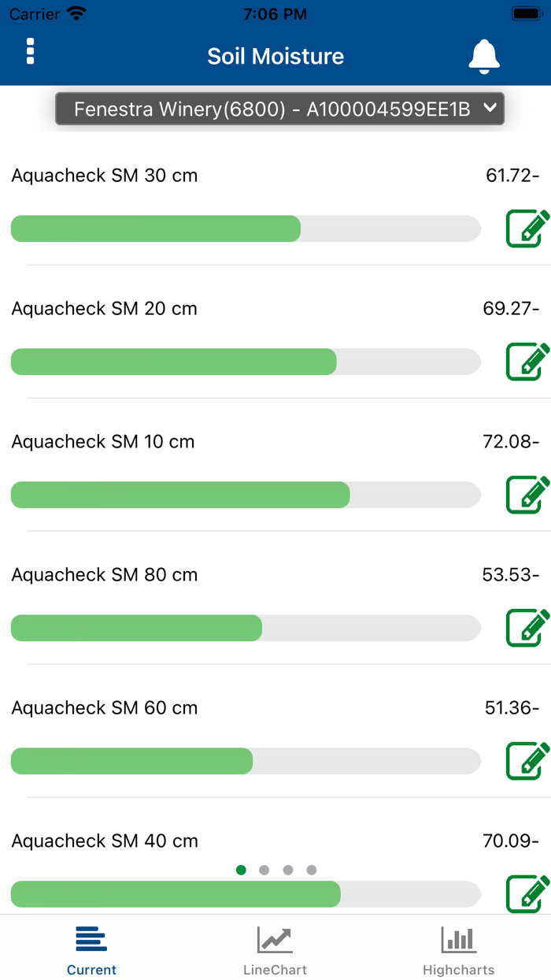This screenshot has height=980, width=551.
Task: Edit the Aquacheck SM 30 cm entry
Action: [527, 228]
